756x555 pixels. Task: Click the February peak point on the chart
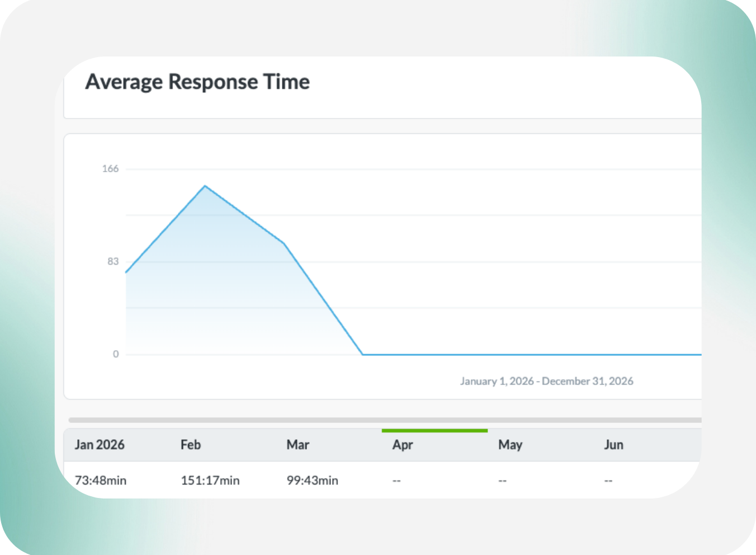tap(205, 186)
